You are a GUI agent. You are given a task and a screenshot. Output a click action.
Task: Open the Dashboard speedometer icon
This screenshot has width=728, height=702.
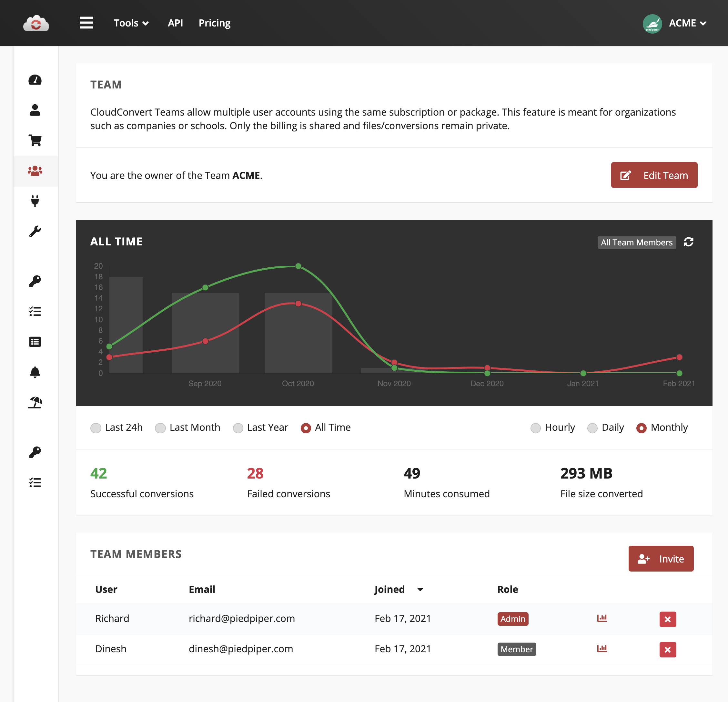click(35, 80)
